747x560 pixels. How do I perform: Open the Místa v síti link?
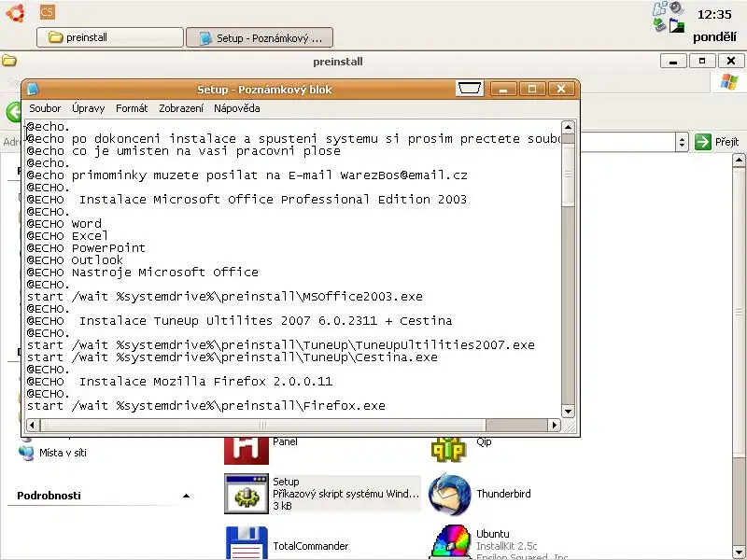63,453
